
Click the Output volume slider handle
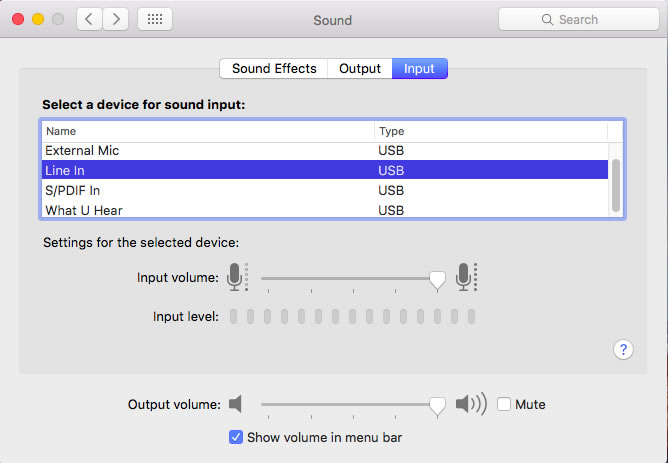(437, 407)
